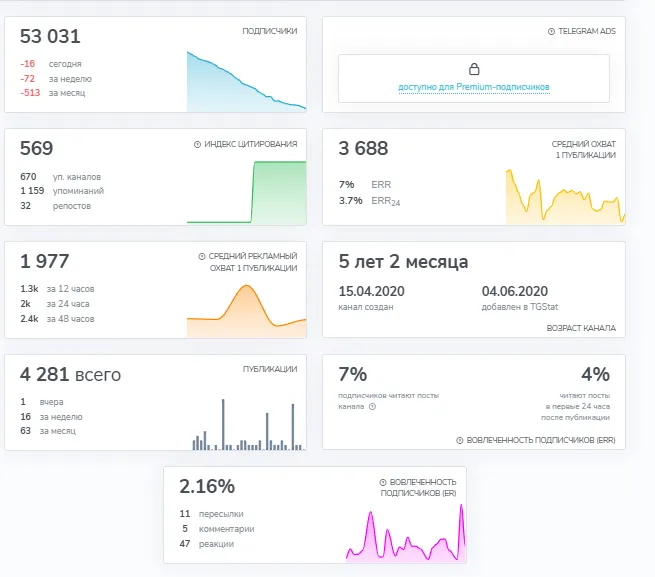Image resolution: width=655 pixels, height=577 pixels.
Task: Click the large 4% engagement value
Action: (x=595, y=374)
